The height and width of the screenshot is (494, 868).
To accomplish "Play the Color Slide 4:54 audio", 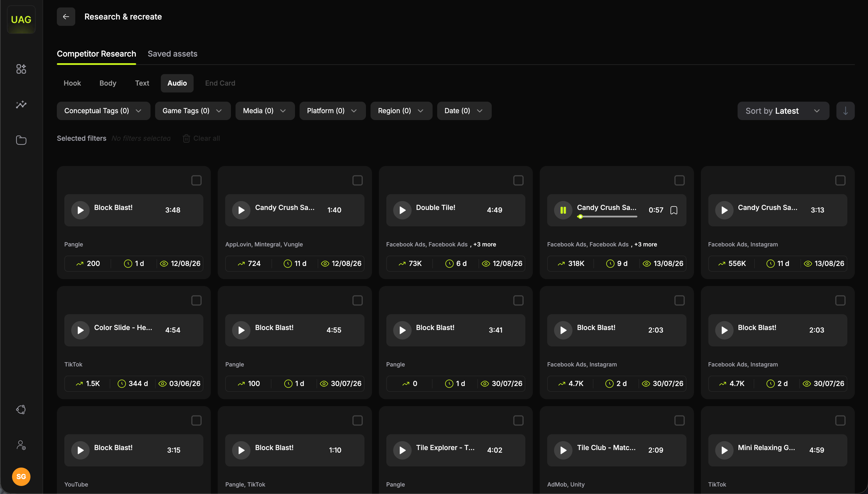I will point(80,331).
